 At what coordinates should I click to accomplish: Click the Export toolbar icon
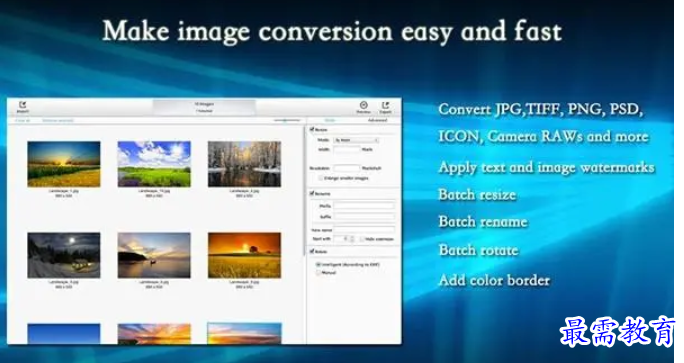point(385,105)
